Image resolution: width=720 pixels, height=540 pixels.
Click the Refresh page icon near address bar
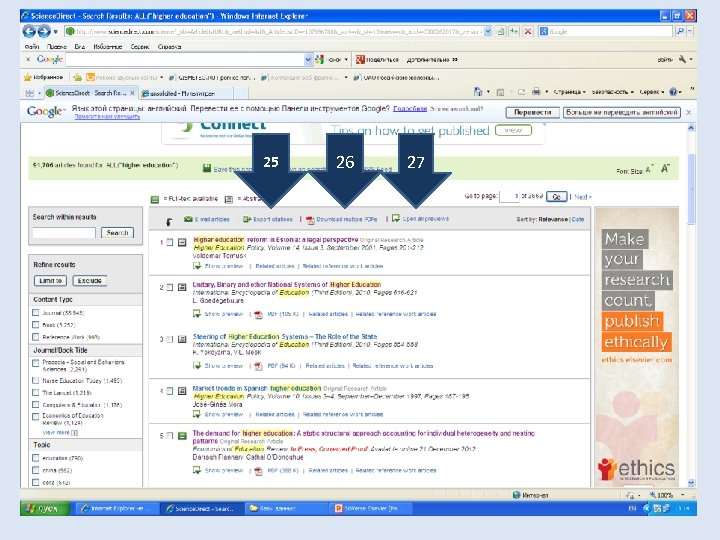(514, 31)
